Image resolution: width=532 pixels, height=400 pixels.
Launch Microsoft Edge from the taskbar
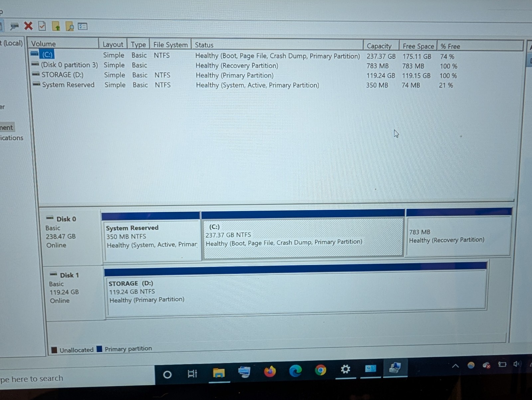point(295,370)
